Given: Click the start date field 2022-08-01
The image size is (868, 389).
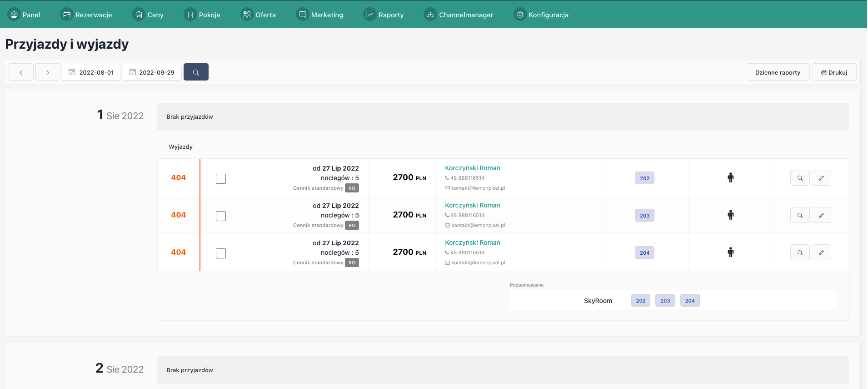Looking at the screenshot, I should coord(91,72).
